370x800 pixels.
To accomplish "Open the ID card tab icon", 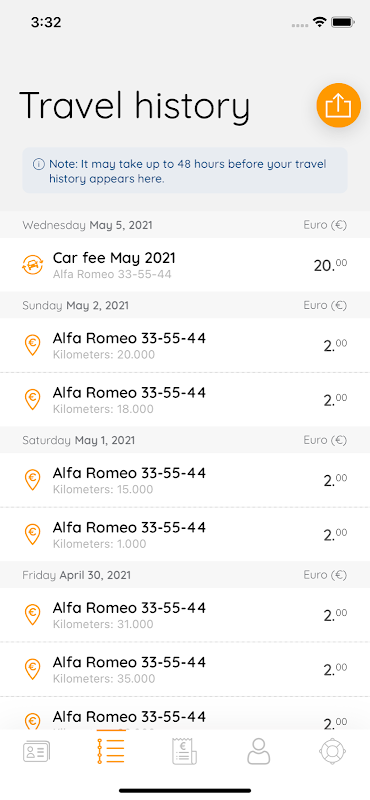I will point(37,753).
